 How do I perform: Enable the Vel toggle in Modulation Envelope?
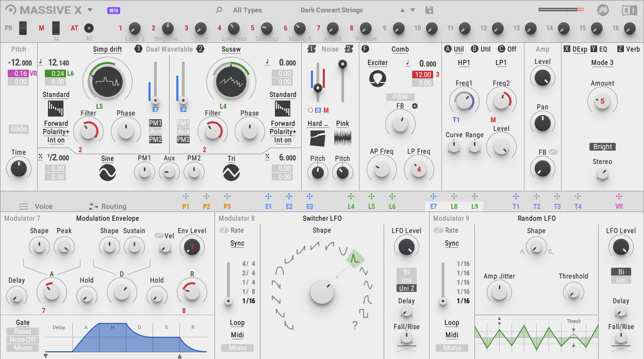pos(159,236)
